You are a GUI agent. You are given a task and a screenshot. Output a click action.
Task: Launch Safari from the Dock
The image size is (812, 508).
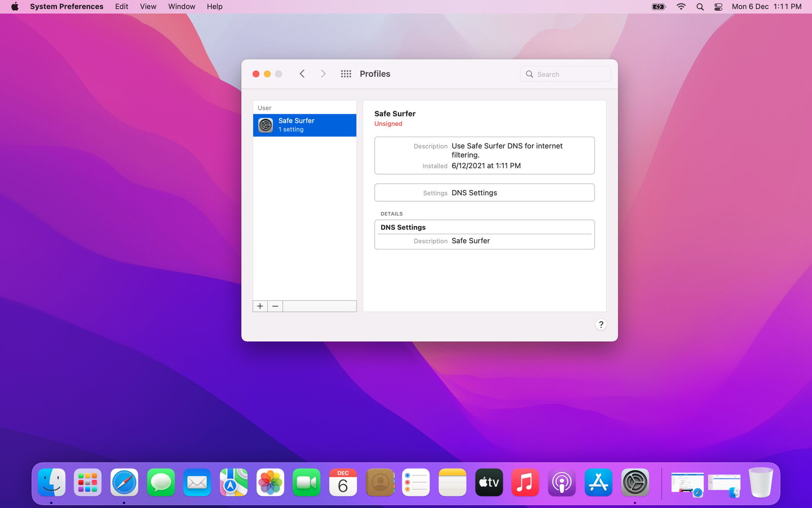pyautogui.click(x=124, y=482)
